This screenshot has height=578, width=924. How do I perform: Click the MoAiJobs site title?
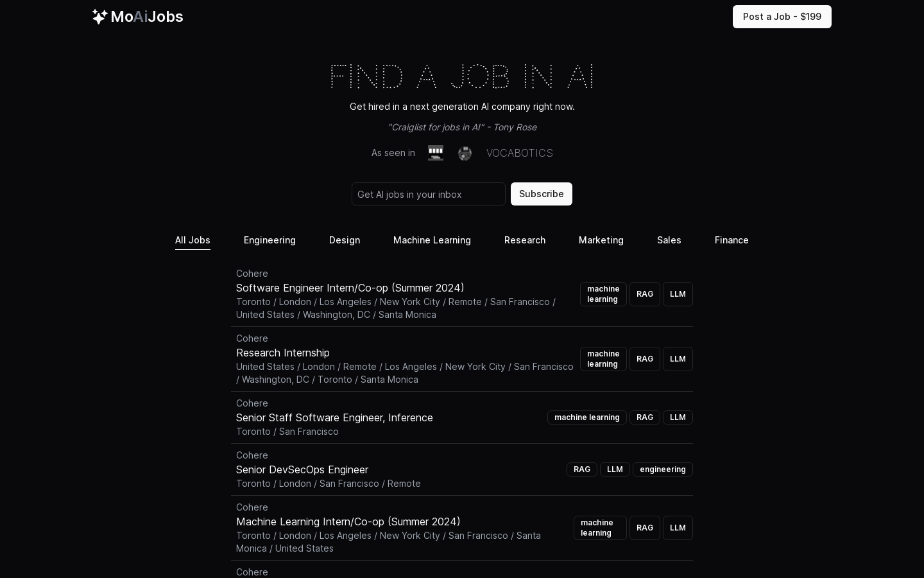(147, 17)
